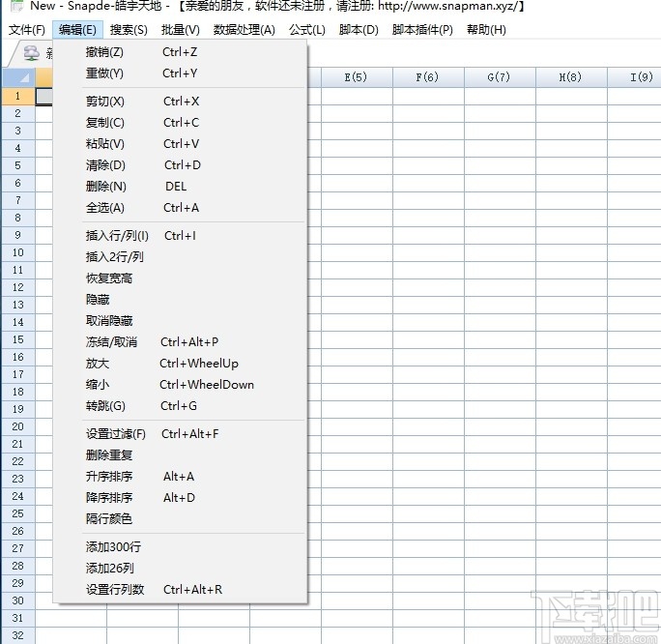Viewport: 661px width, 644px height.
Task: Click the select-all corner cell
Action: click(18, 77)
